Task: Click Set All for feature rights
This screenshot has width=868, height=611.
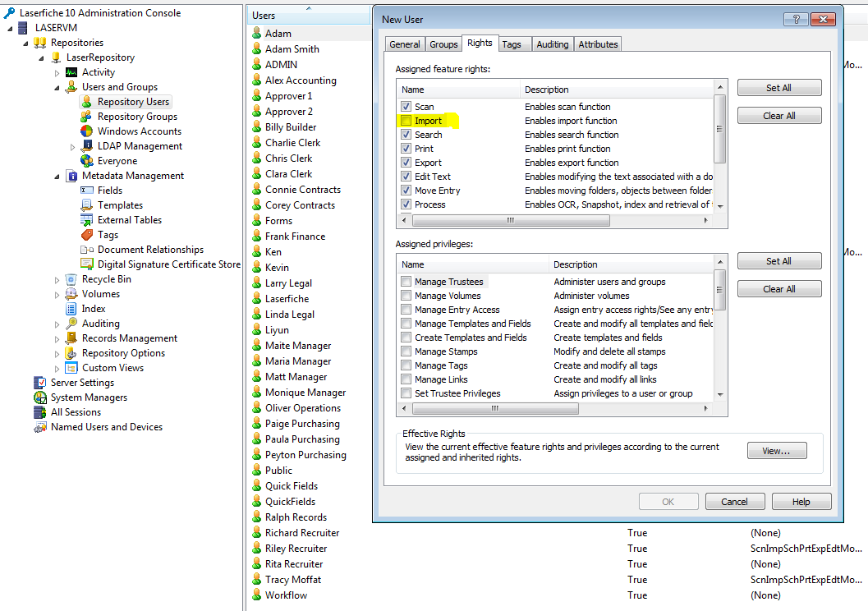Action: pos(778,88)
